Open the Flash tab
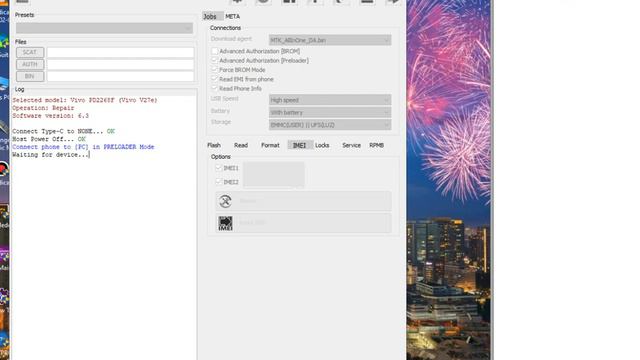Viewport: 640px width, 360px height. [214, 145]
